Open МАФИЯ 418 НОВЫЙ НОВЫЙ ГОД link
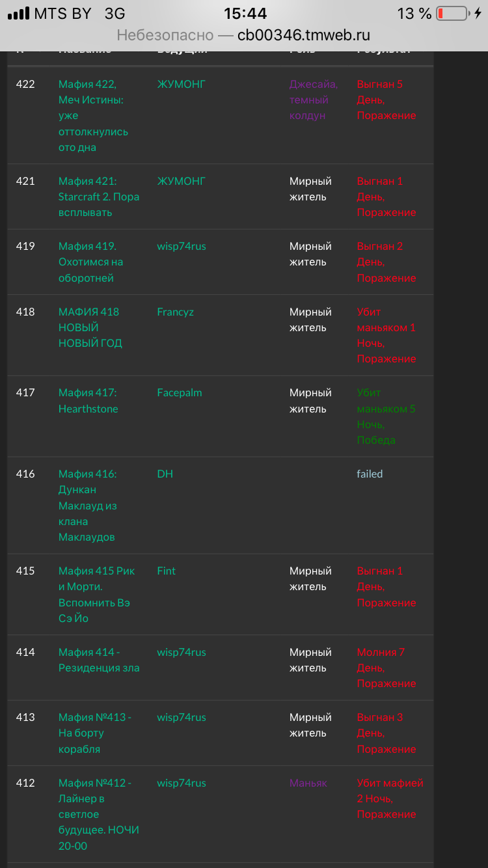The height and width of the screenshot is (868, 488). tap(90, 327)
